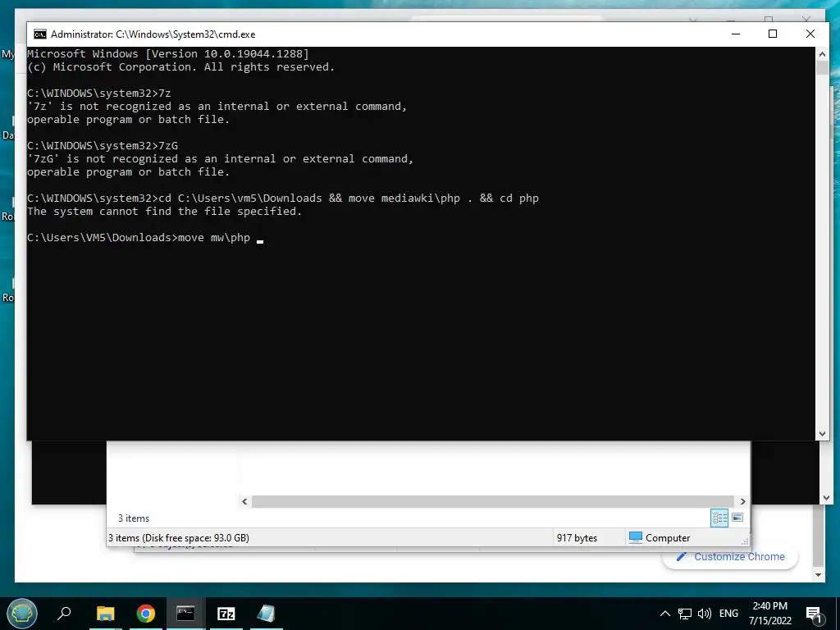
Task: Open the volume tray icon
Action: coord(705,614)
